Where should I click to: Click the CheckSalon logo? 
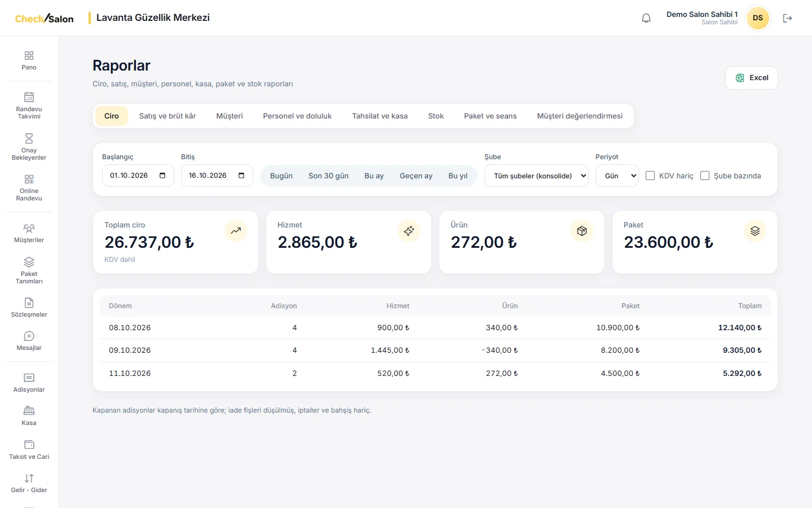pyautogui.click(x=44, y=18)
